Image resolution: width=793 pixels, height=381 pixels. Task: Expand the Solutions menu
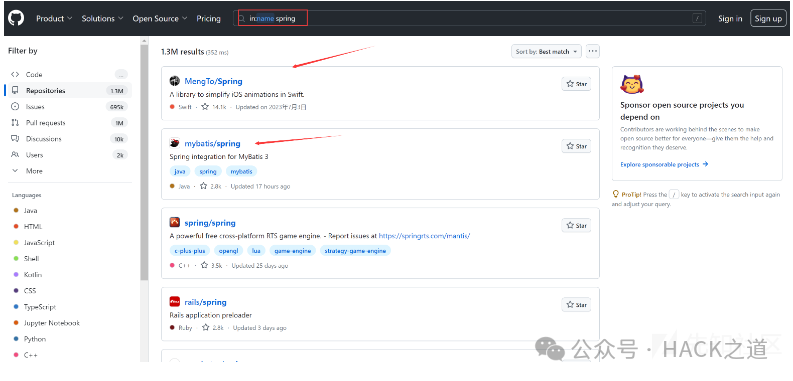point(103,19)
